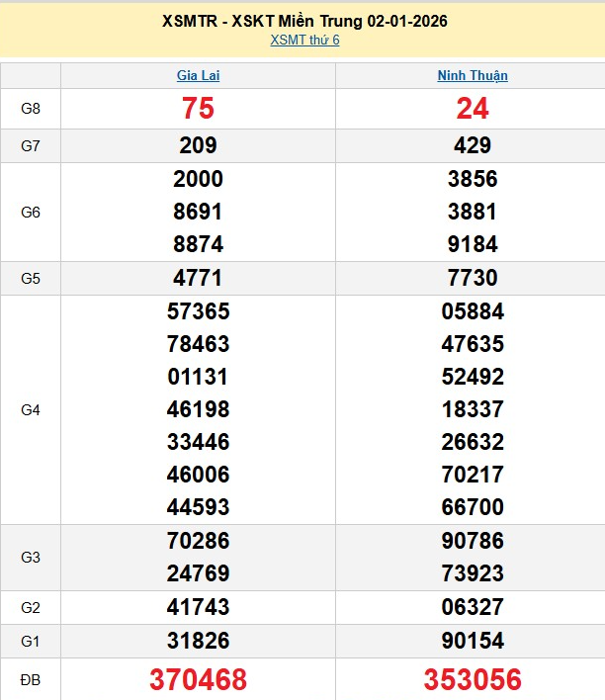The height and width of the screenshot is (700, 605).
Task: Select the G7 number 429
Action: 473,145
